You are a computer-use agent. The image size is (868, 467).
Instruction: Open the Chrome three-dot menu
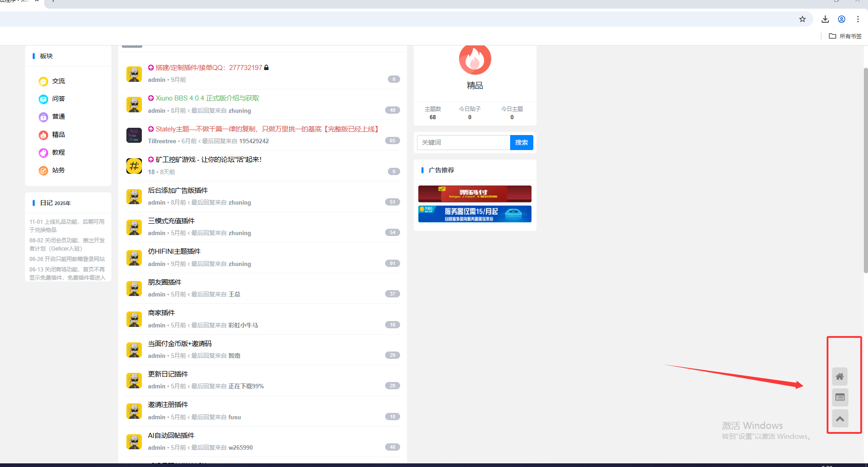858,19
